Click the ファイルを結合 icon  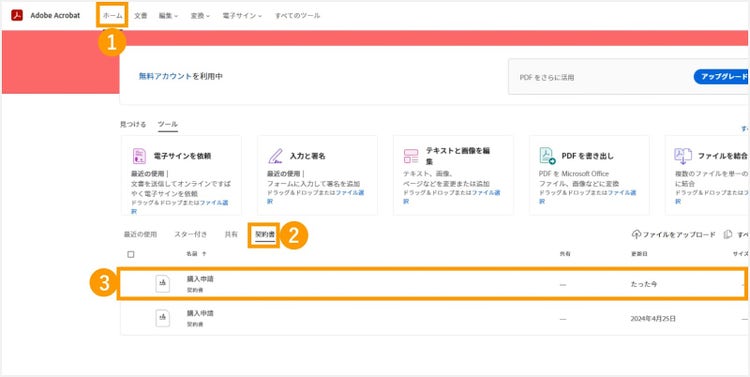coord(683,156)
